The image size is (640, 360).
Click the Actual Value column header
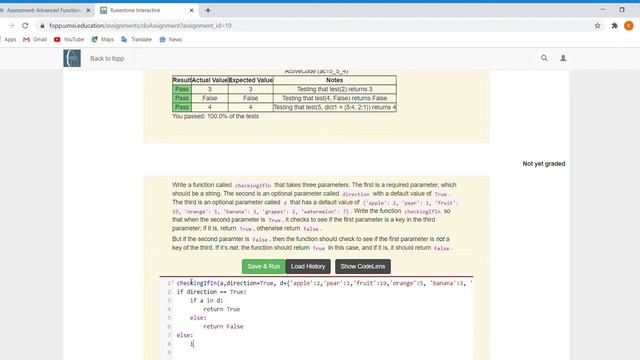210,80
